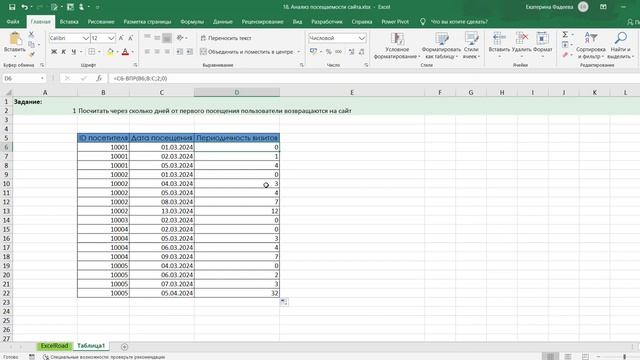The image size is (640, 360).
Task: Decrease indent in alignment group
Action: point(180,52)
